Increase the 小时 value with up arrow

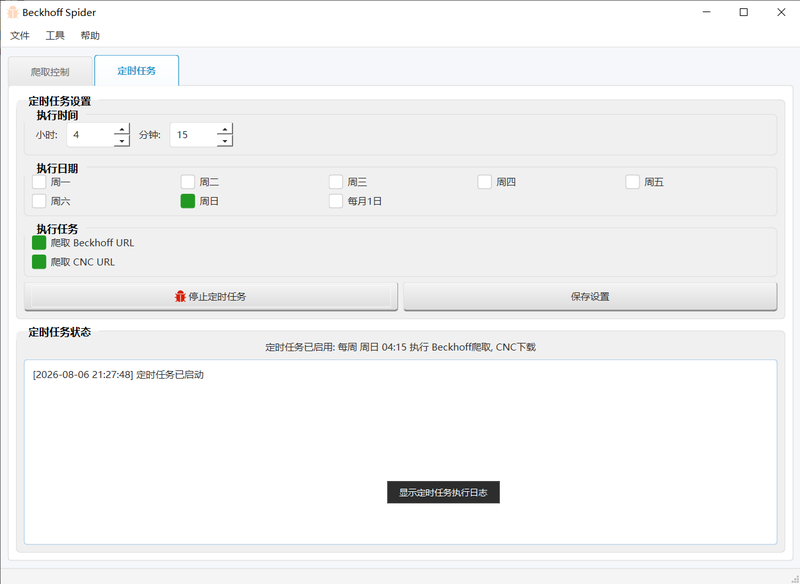(121, 129)
